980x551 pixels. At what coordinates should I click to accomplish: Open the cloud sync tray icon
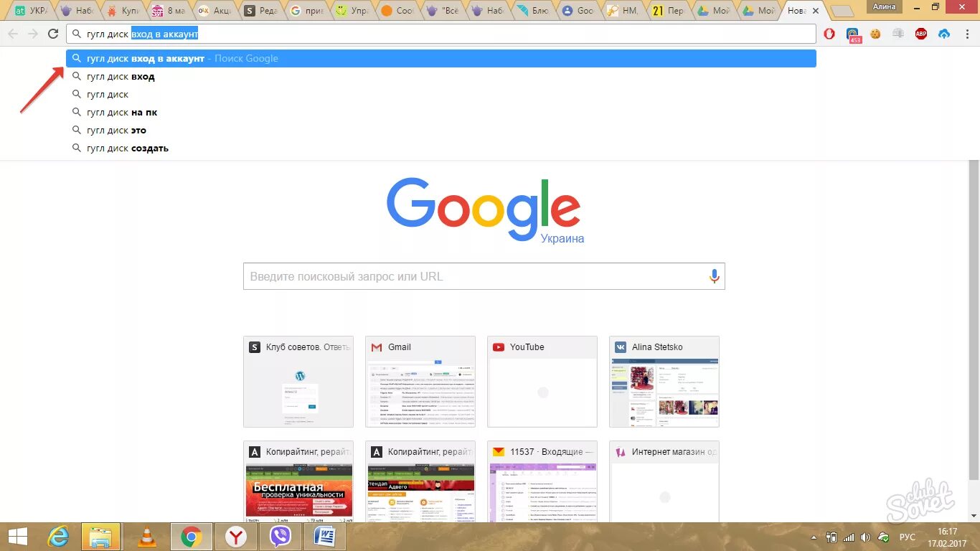(x=883, y=537)
